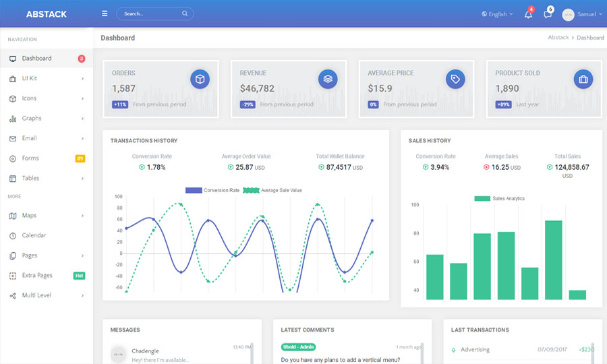This screenshot has width=607, height=364.
Task: Select Calendar in the sidebar
Action: (34, 235)
